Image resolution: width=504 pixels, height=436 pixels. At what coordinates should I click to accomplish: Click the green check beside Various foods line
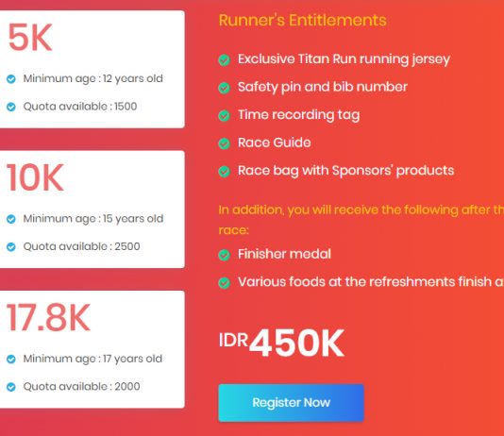tap(224, 283)
